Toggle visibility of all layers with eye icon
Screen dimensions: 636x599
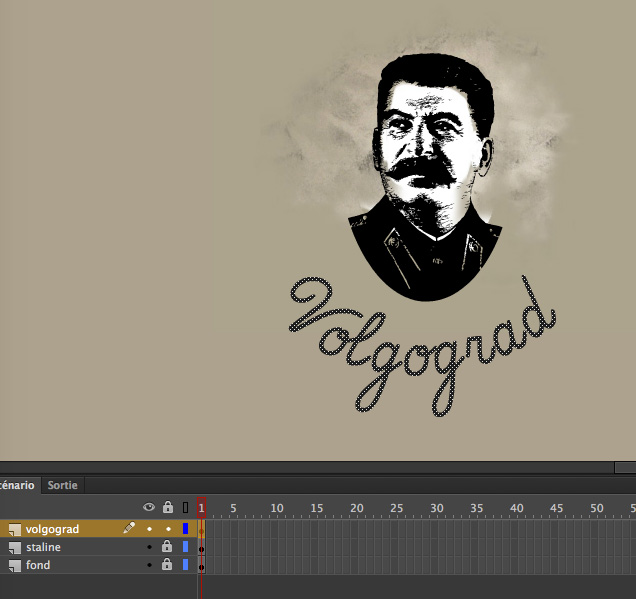[x=149, y=507]
